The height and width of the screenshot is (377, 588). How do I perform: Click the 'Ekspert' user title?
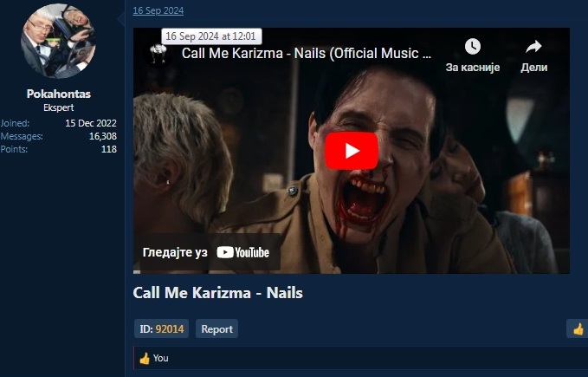59,107
